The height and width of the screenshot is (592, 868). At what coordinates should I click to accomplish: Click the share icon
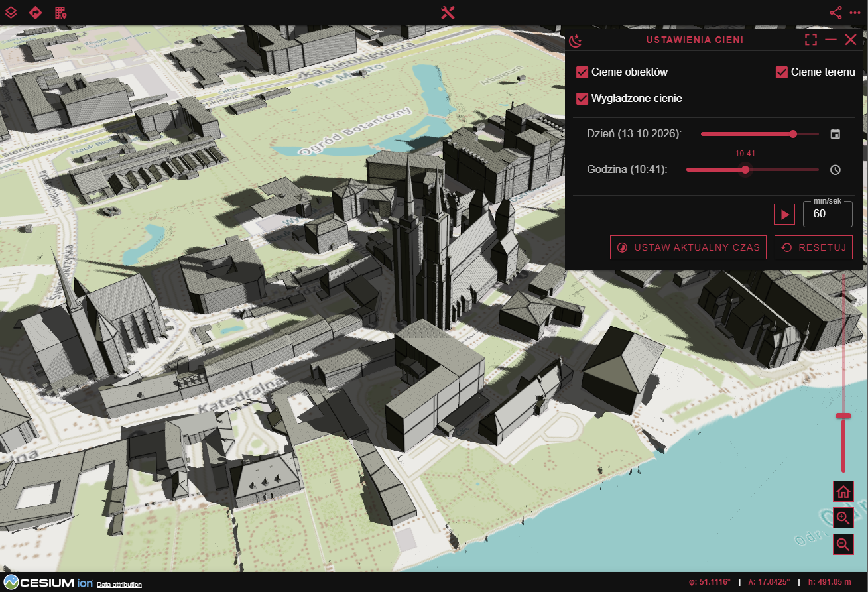pos(836,12)
